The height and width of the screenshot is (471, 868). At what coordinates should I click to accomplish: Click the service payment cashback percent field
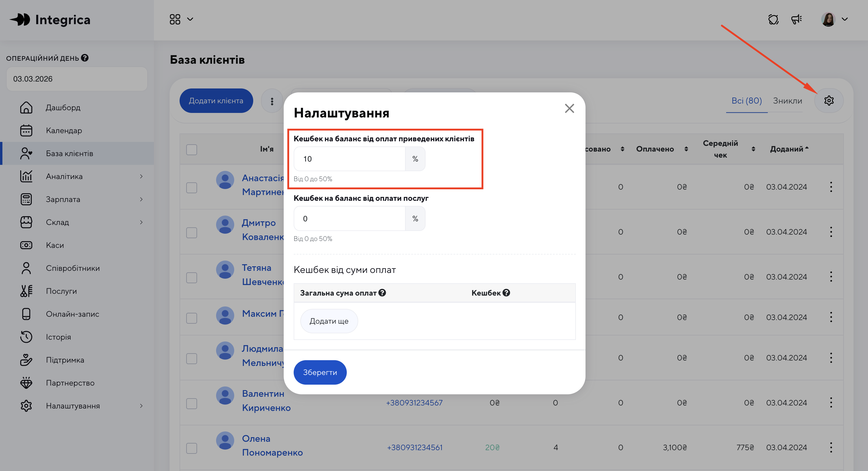tap(349, 219)
